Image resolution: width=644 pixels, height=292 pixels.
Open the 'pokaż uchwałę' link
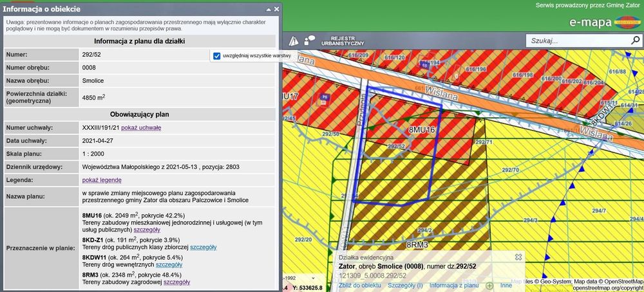pyautogui.click(x=141, y=127)
